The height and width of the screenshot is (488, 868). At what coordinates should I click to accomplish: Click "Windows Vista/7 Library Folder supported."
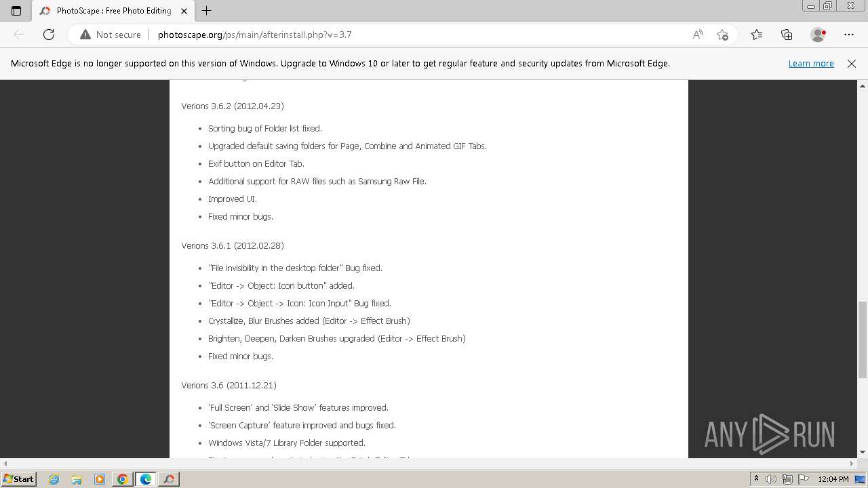[287, 443]
